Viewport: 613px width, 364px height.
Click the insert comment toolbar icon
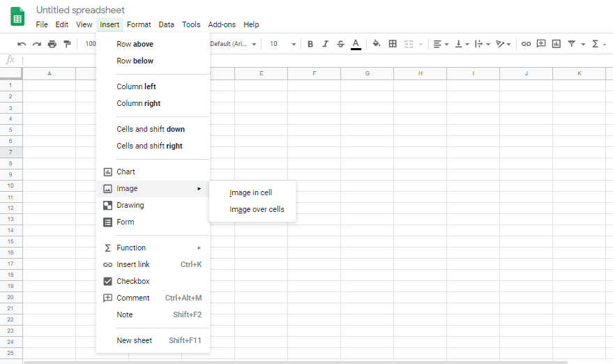(x=541, y=44)
